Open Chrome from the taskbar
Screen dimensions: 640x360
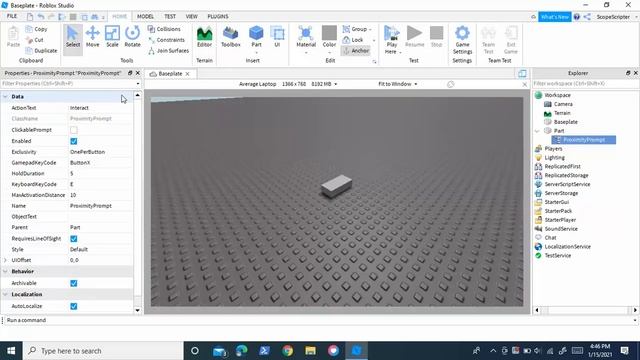point(287,351)
